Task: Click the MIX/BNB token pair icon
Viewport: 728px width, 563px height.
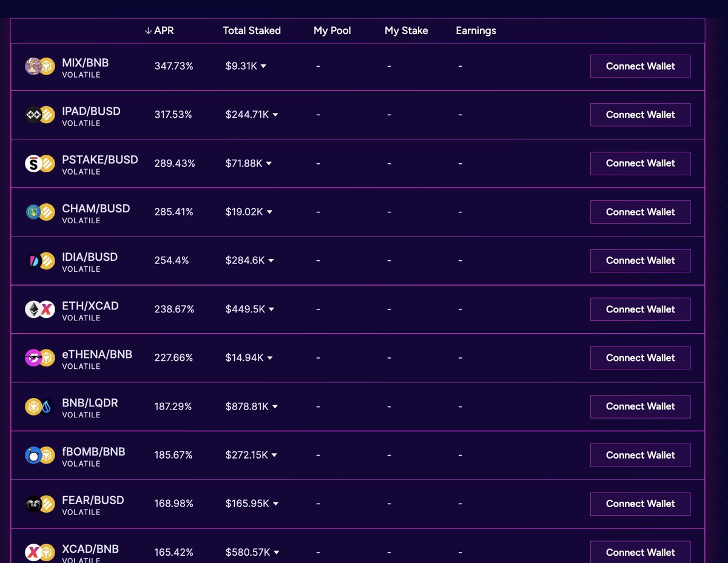Action: [x=39, y=66]
